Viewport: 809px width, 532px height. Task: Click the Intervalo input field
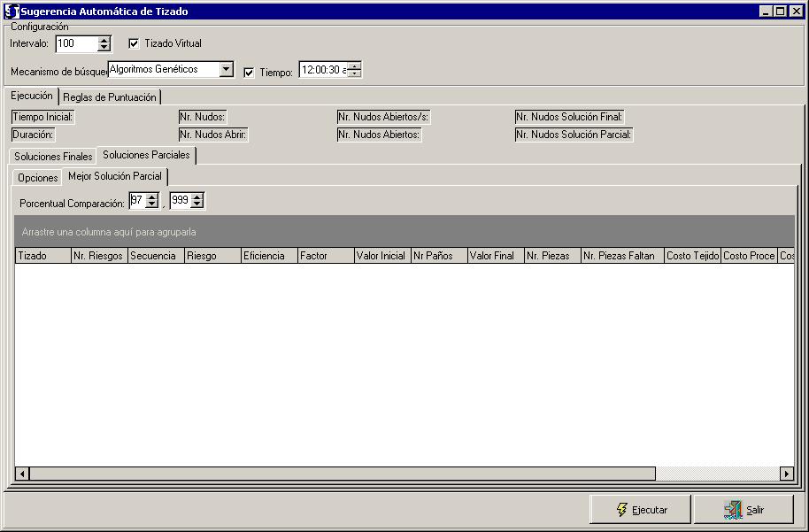click(x=75, y=43)
